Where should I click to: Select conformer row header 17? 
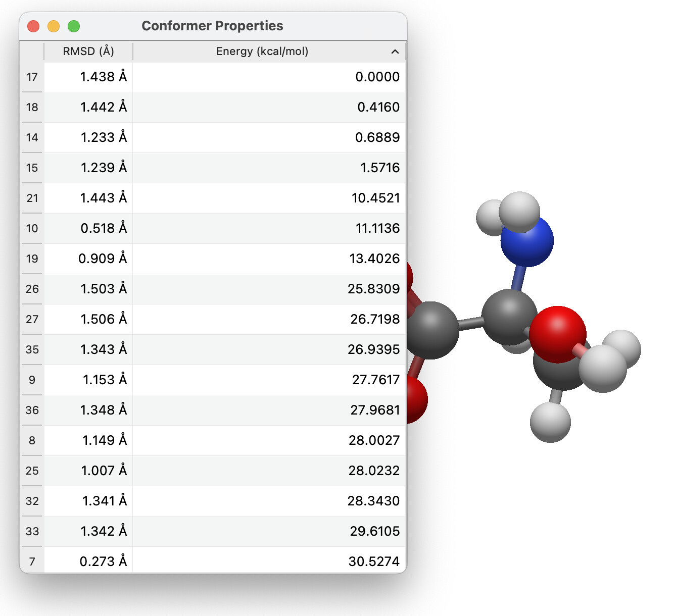(32, 77)
